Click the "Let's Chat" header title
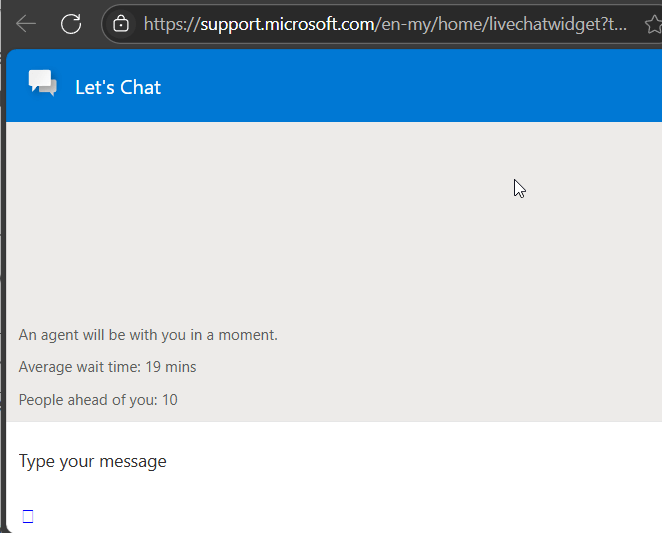Screen dimensions: 662x533 (118, 87)
